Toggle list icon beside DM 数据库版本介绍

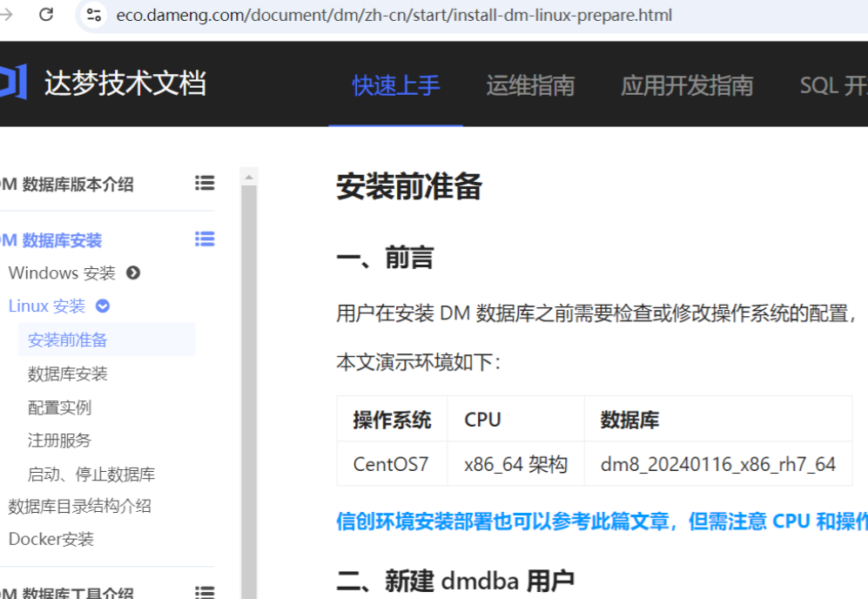coord(205,183)
